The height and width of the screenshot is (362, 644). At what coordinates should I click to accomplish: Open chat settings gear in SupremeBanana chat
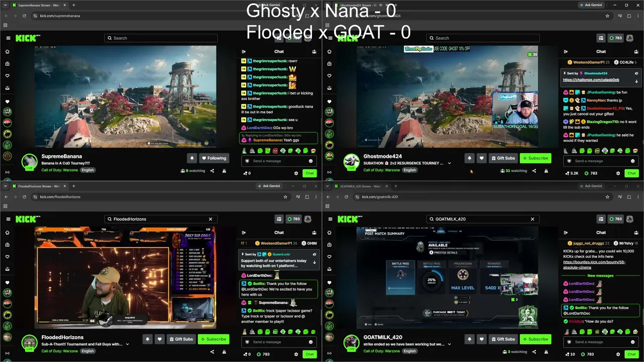[x=296, y=173]
